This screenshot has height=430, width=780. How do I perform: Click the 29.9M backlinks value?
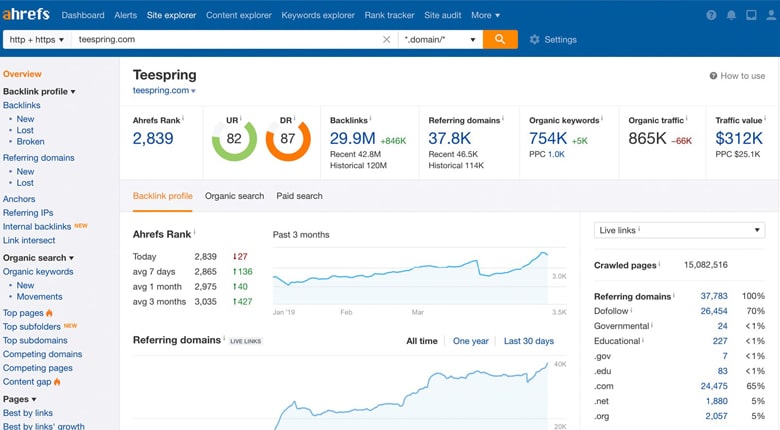click(353, 138)
